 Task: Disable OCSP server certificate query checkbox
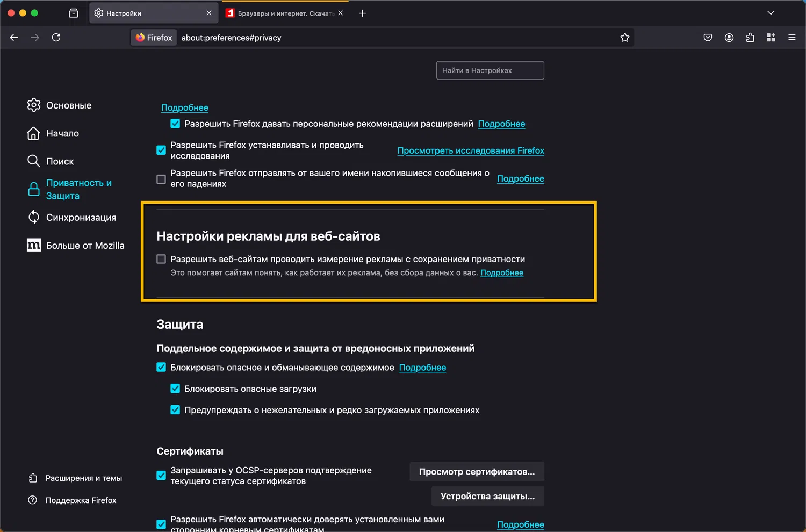161,476
